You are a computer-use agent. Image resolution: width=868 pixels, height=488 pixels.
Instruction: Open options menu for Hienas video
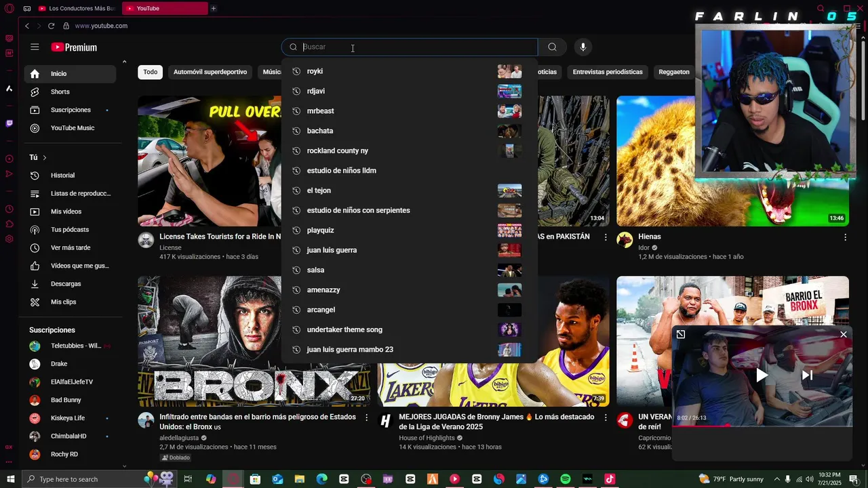pos(845,237)
